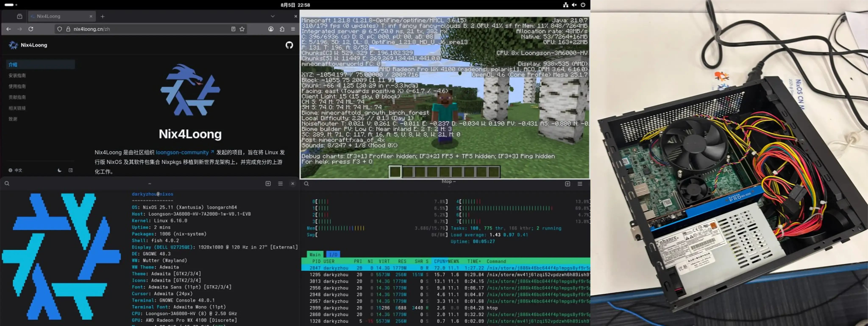Open Firefox extensions puzzle icon
The width and height of the screenshot is (868, 326).
(282, 29)
